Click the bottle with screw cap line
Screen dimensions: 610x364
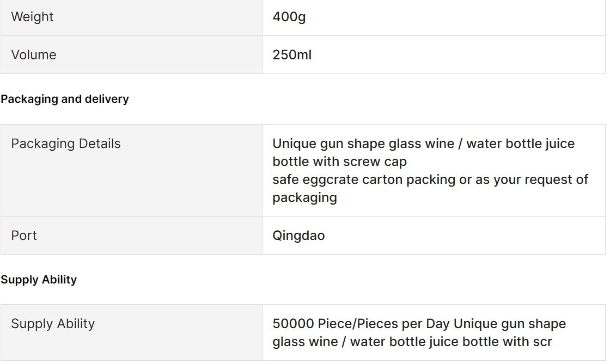click(339, 162)
